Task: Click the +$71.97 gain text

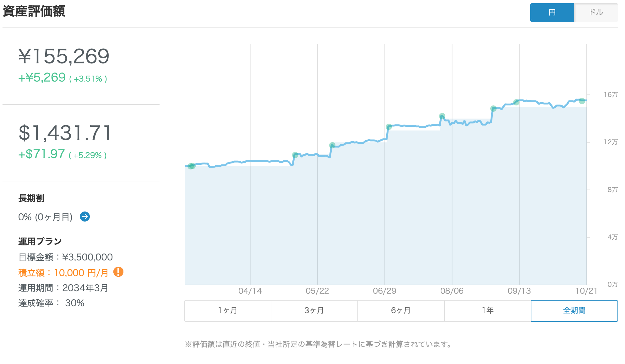Action: pyautogui.click(x=42, y=154)
